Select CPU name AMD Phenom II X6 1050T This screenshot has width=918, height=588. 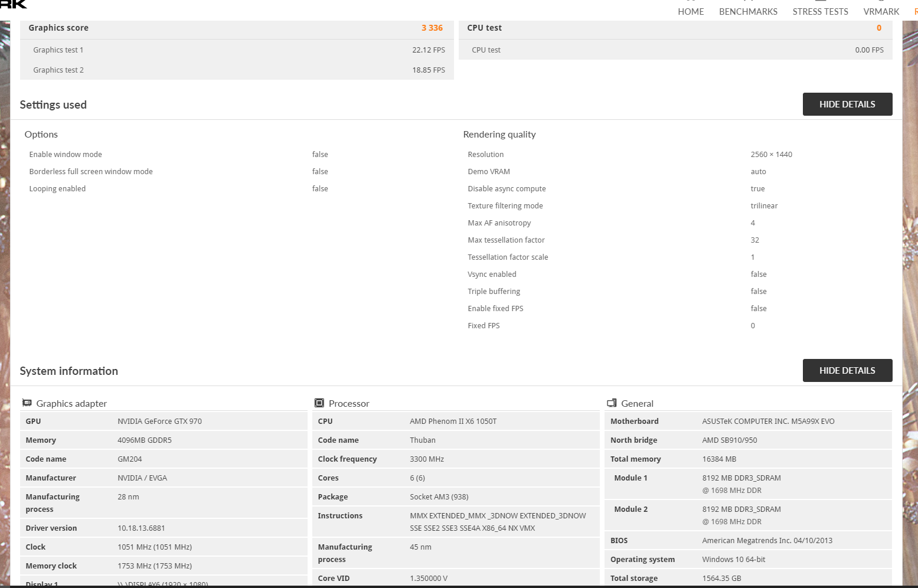[x=453, y=422]
